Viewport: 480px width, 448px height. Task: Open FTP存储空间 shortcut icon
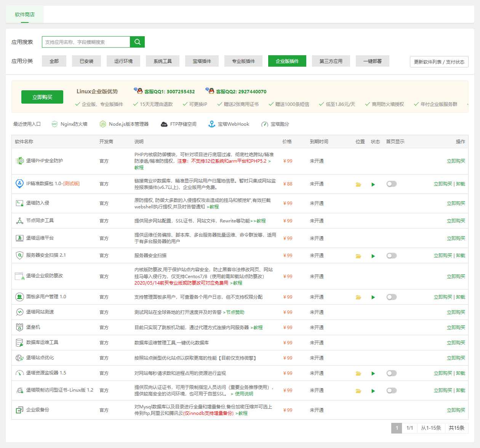(164, 124)
